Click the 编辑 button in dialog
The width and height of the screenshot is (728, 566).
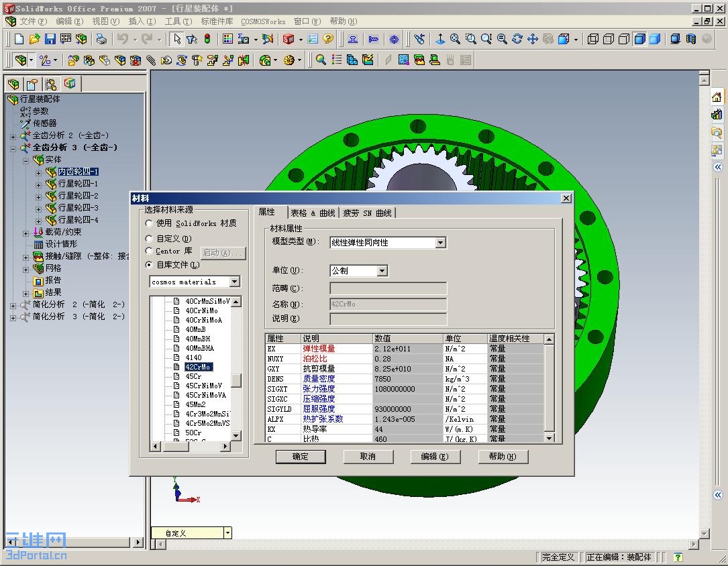[435, 457]
